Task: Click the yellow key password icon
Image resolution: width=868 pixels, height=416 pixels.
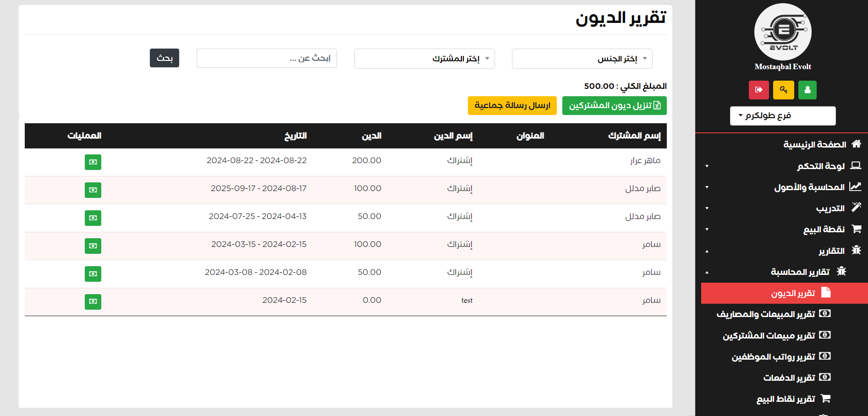Action: click(783, 90)
